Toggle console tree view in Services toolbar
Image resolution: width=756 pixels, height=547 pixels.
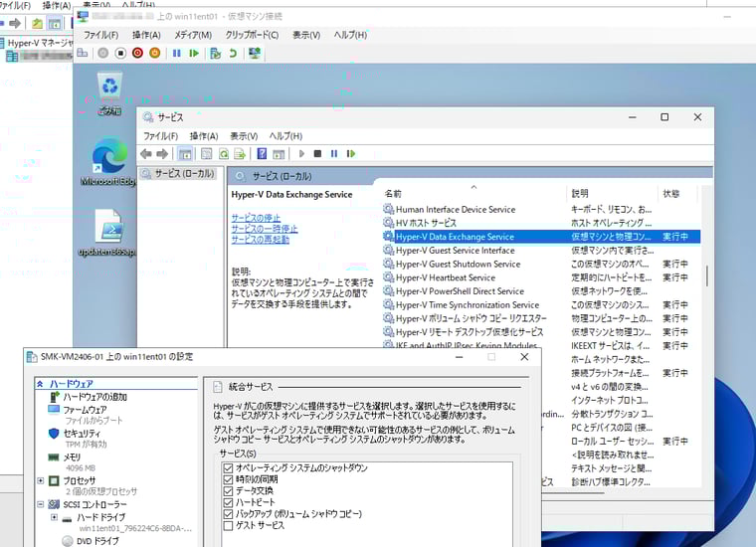pos(185,154)
